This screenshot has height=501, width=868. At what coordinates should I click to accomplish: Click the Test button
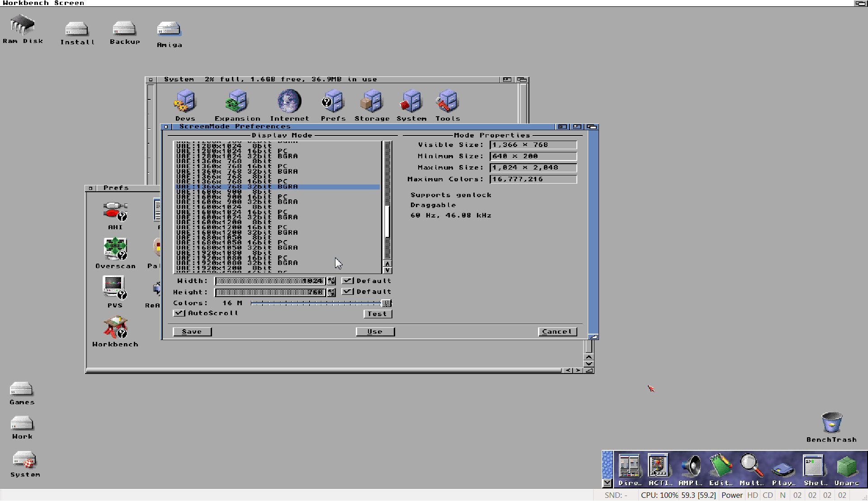pyautogui.click(x=377, y=314)
